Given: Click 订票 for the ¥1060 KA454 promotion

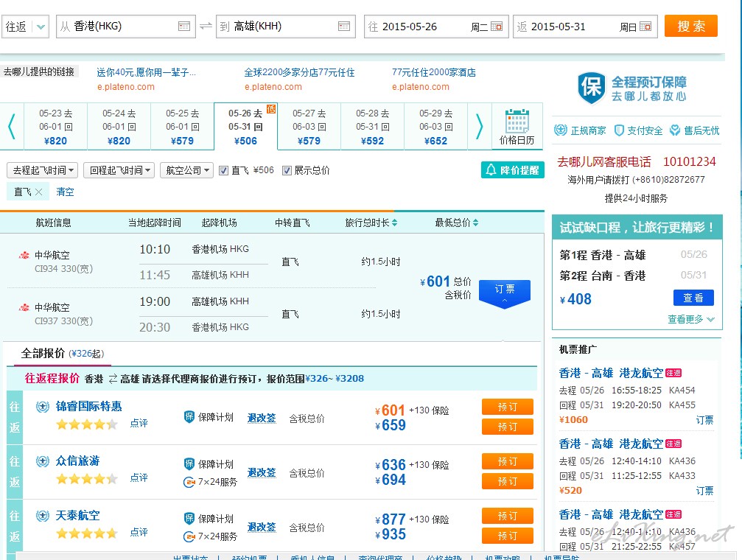Looking at the screenshot, I should tap(704, 420).
